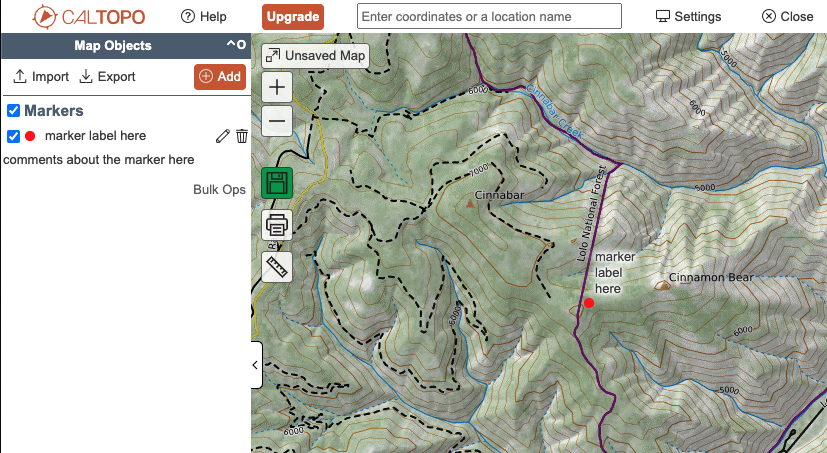Uncheck the 'marker label here' checkbox
This screenshot has height=453, width=827.
[14, 136]
